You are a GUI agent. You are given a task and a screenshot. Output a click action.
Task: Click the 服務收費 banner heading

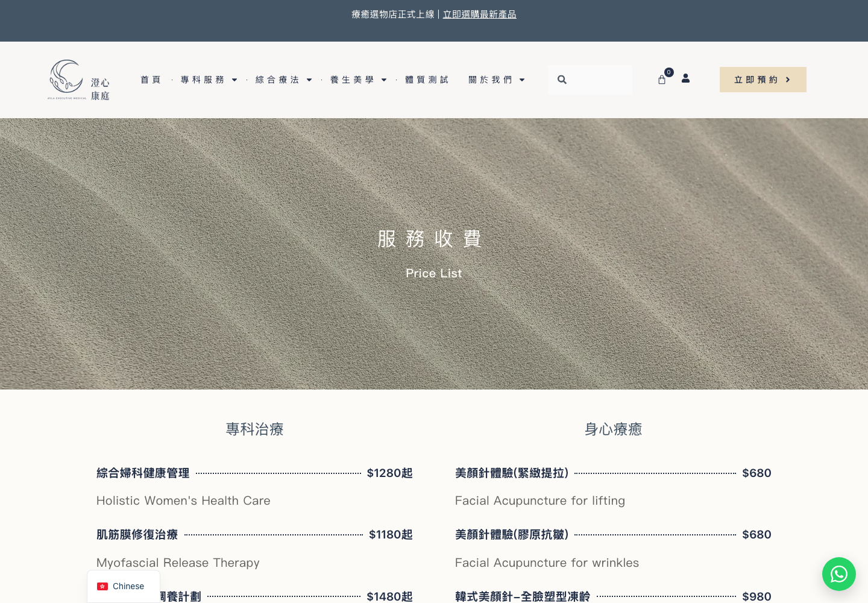tap(429, 239)
